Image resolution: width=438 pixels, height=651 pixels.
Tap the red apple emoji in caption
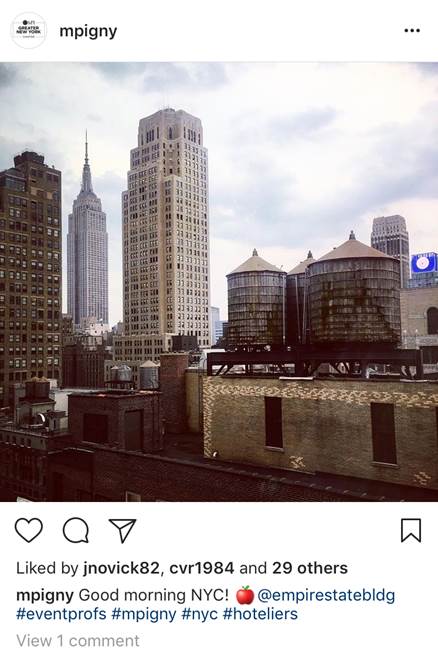pyautogui.click(x=245, y=595)
